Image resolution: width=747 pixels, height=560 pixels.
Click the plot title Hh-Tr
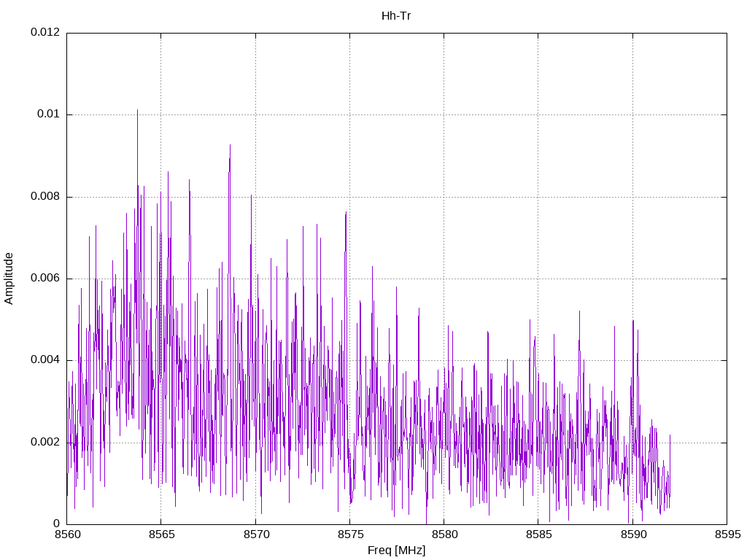click(396, 16)
